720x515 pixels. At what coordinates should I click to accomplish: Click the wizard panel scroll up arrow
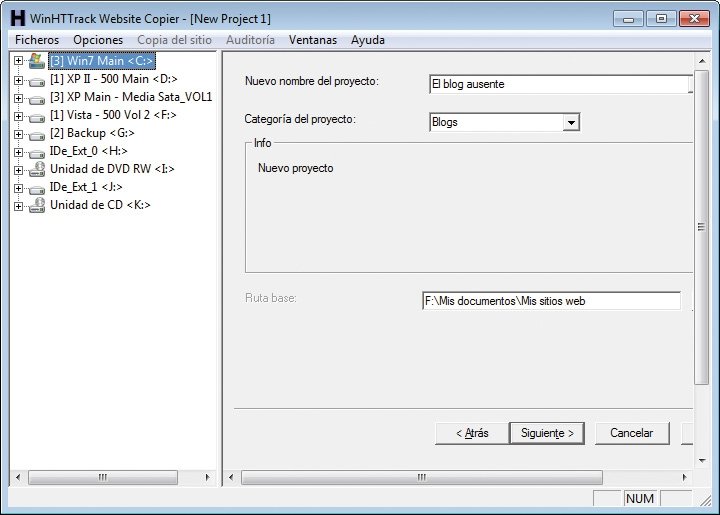click(x=702, y=61)
